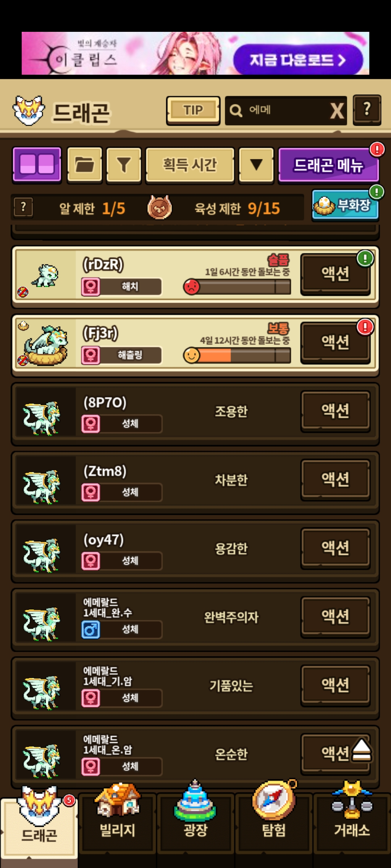This screenshot has height=868, width=391.
Task: Toggle the purple two-panel view mode button
Action: [37, 165]
